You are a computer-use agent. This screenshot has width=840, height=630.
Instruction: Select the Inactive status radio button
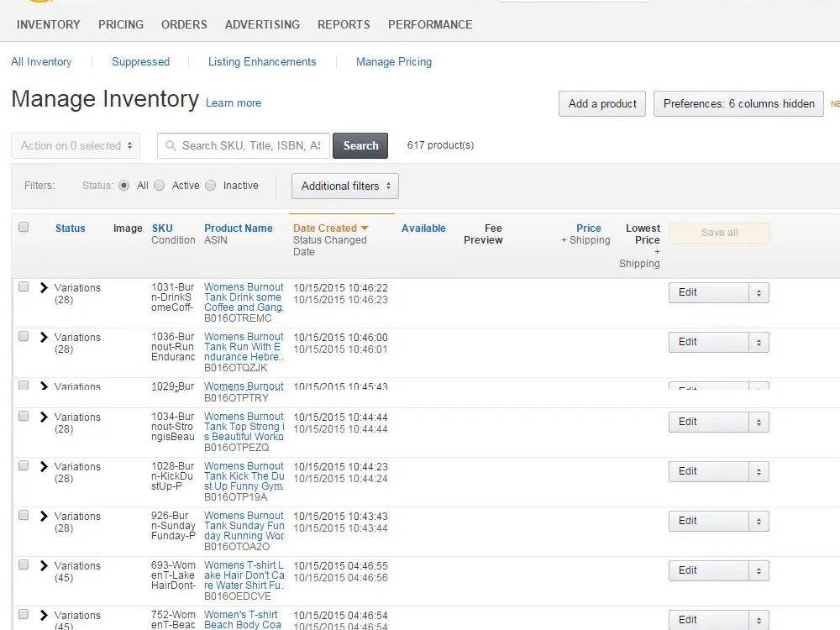point(211,186)
